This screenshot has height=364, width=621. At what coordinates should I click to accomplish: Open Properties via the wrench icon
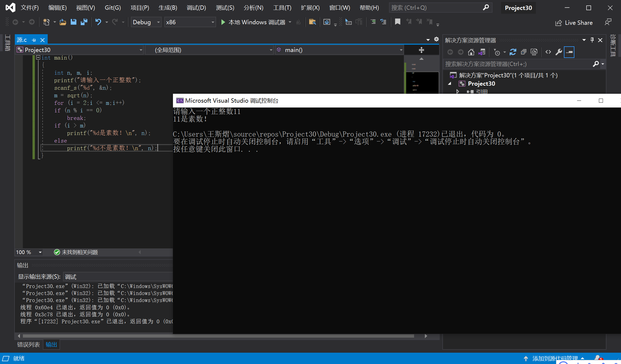pyautogui.click(x=559, y=52)
